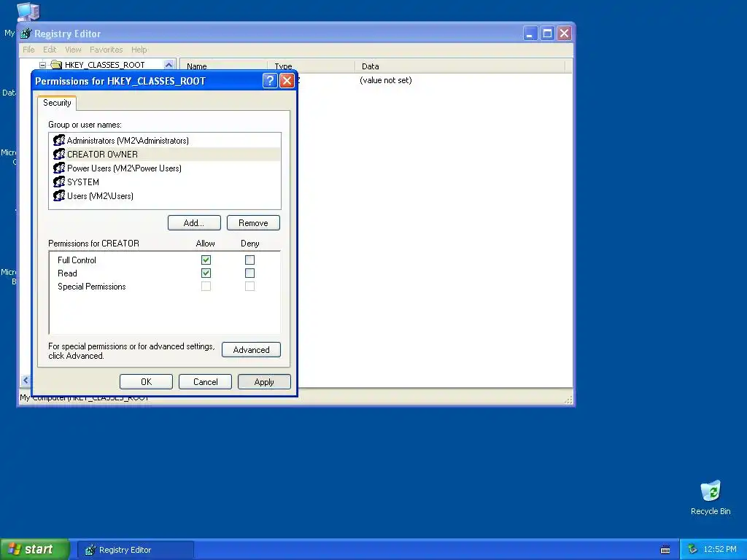This screenshot has height=560, width=747.
Task: Click SYSTEM group icon
Action: pos(59,182)
